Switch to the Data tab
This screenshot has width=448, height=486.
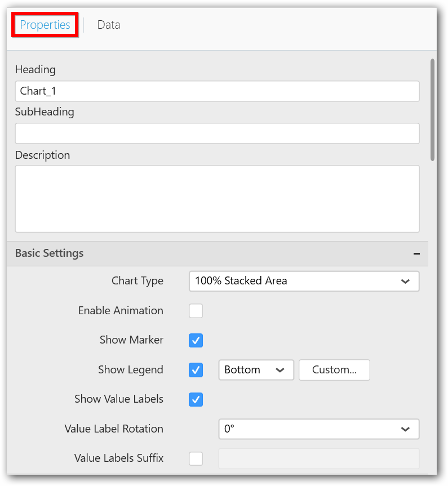pos(108,25)
